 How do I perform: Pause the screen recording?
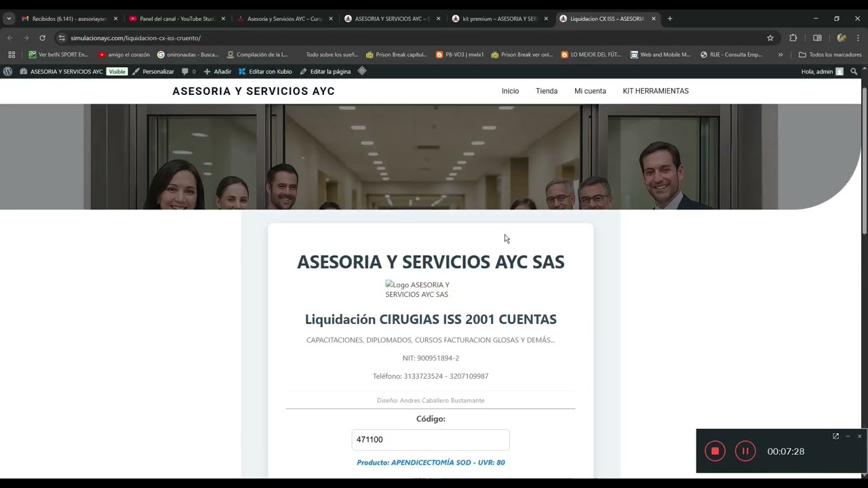(x=745, y=451)
